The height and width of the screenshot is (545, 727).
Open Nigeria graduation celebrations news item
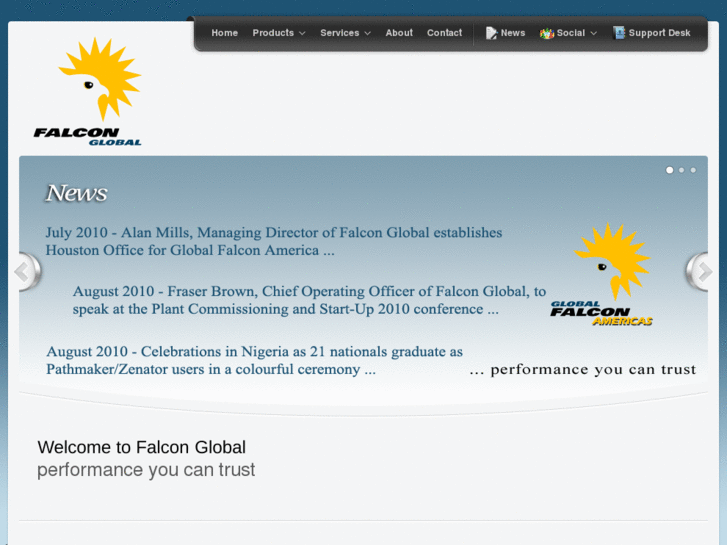pos(254,360)
